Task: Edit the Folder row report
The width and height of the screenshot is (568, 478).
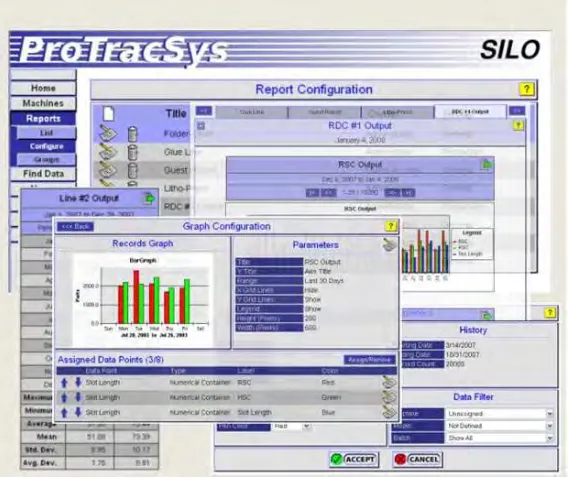Action: click(108, 134)
